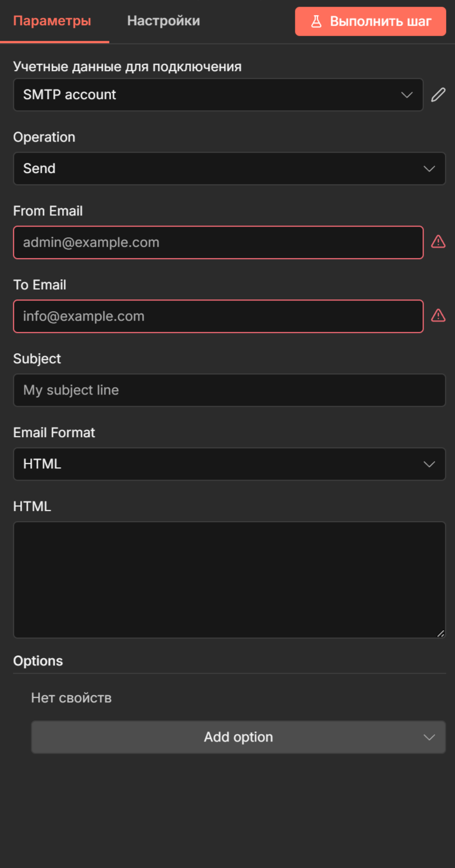This screenshot has height=868, width=455.
Task: Click the To Email warning triangle icon
Action: pyautogui.click(x=438, y=316)
